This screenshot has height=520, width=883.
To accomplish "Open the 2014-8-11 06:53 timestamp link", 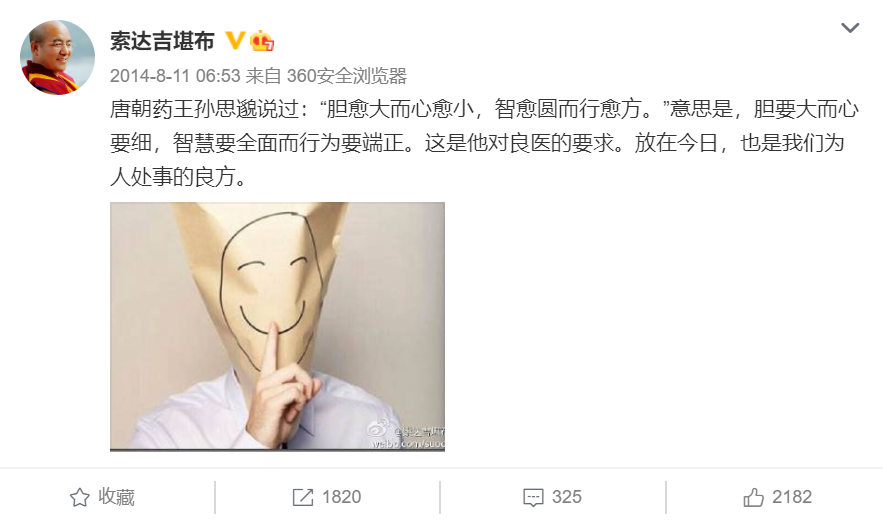I will [x=175, y=75].
